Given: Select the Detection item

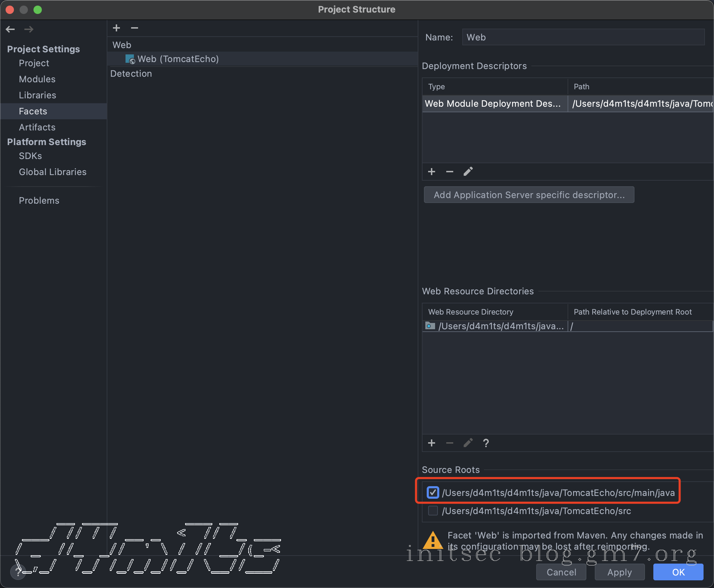Looking at the screenshot, I should [x=131, y=74].
